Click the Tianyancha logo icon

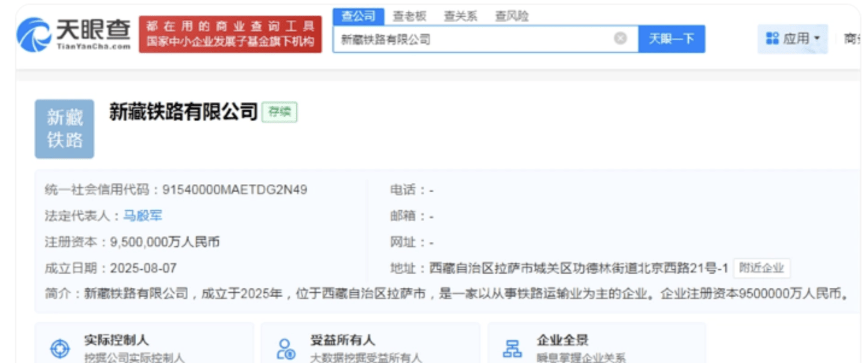tap(33, 34)
